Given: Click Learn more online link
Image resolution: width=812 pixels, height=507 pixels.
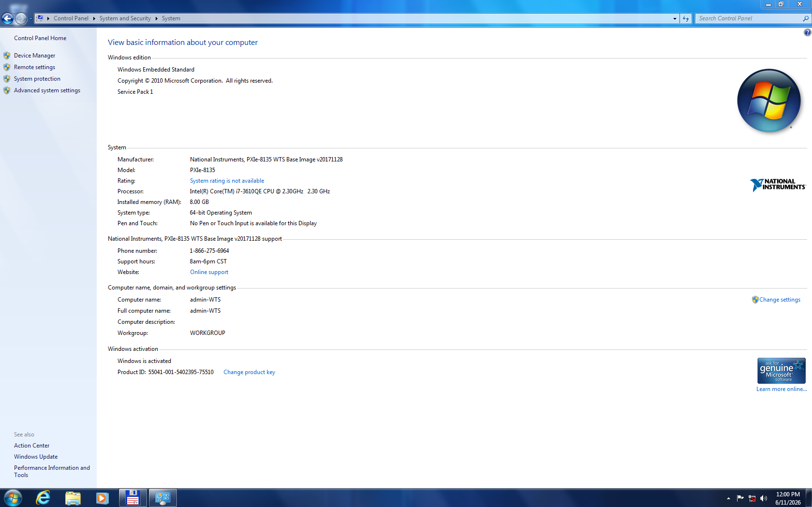Looking at the screenshot, I should pos(782,389).
